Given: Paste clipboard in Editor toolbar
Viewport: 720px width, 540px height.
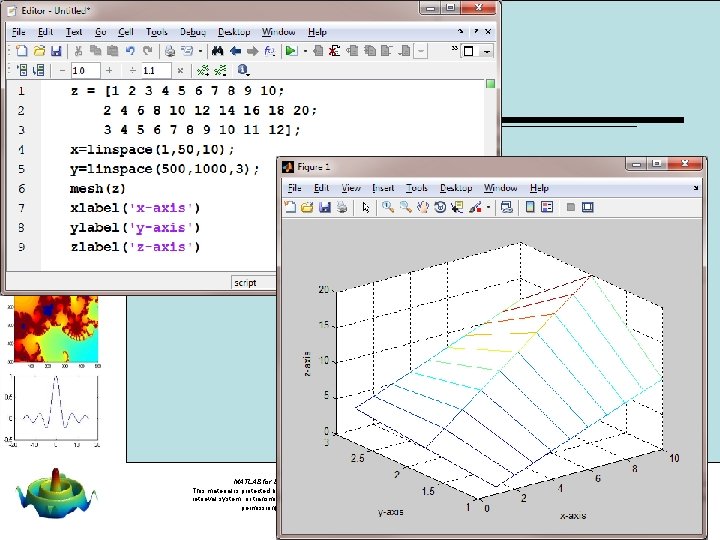Looking at the screenshot, I should 112,51.
